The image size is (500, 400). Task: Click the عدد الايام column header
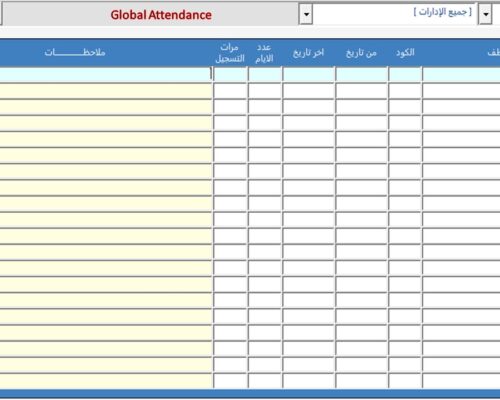coord(264,53)
